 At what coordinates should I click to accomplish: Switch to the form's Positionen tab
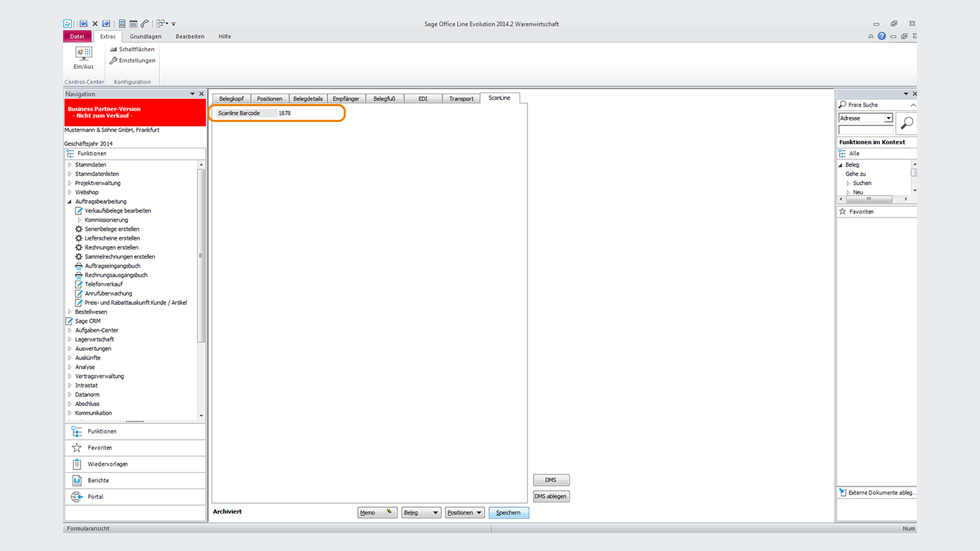pos(270,98)
